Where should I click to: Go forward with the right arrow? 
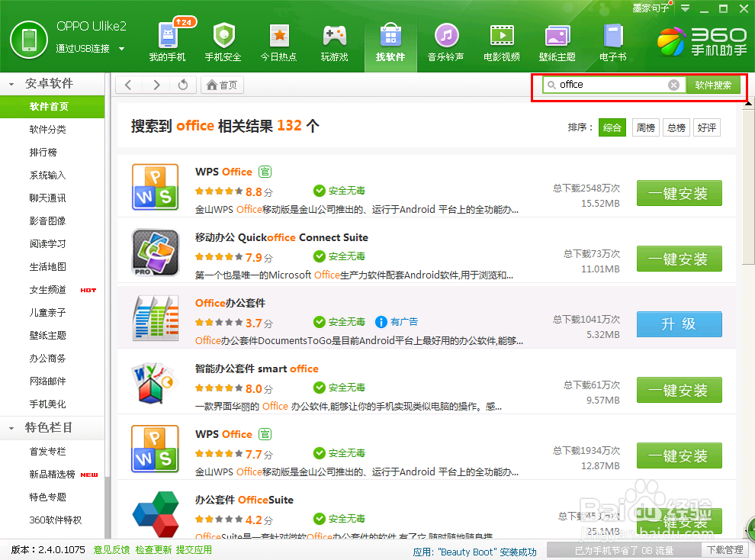tap(156, 85)
